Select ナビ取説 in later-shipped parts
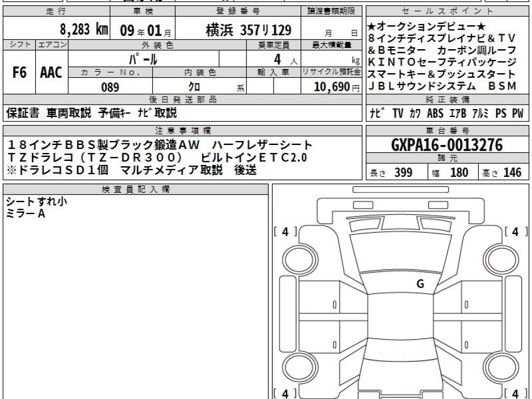The width and height of the screenshot is (532, 399). coord(157,113)
